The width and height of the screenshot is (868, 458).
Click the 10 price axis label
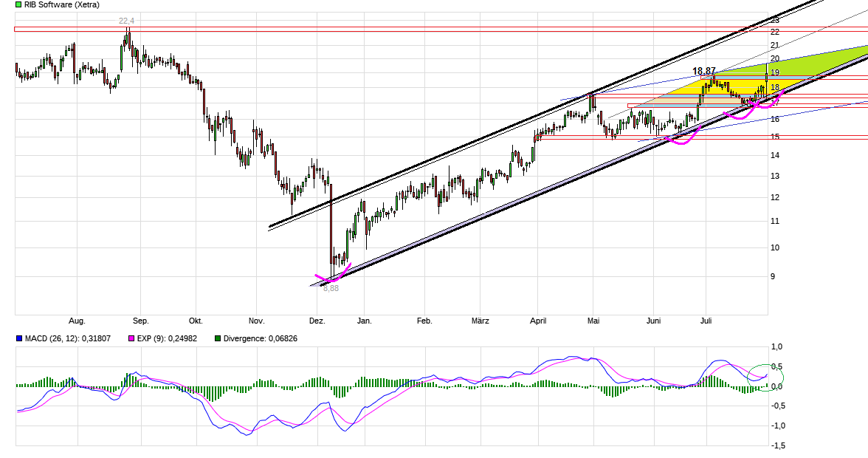point(775,247)
